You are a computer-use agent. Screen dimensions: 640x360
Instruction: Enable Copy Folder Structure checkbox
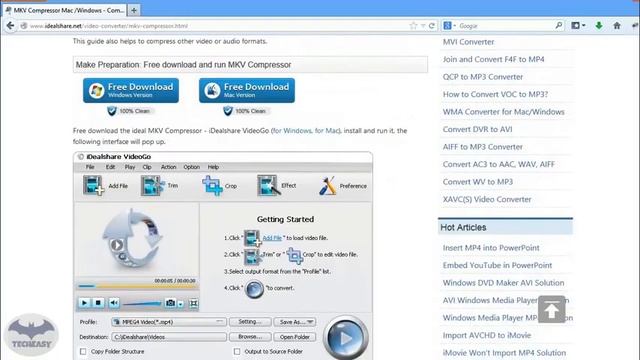coord(83,351)
